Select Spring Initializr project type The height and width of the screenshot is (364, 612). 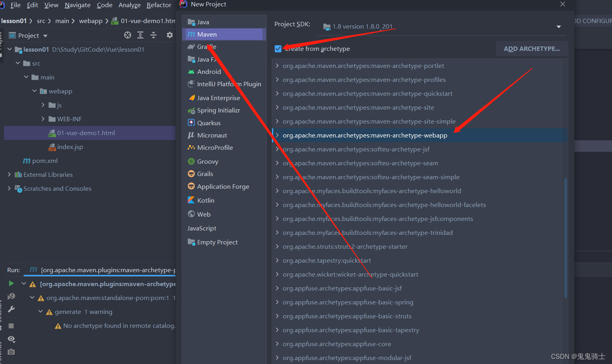point(224,110)
